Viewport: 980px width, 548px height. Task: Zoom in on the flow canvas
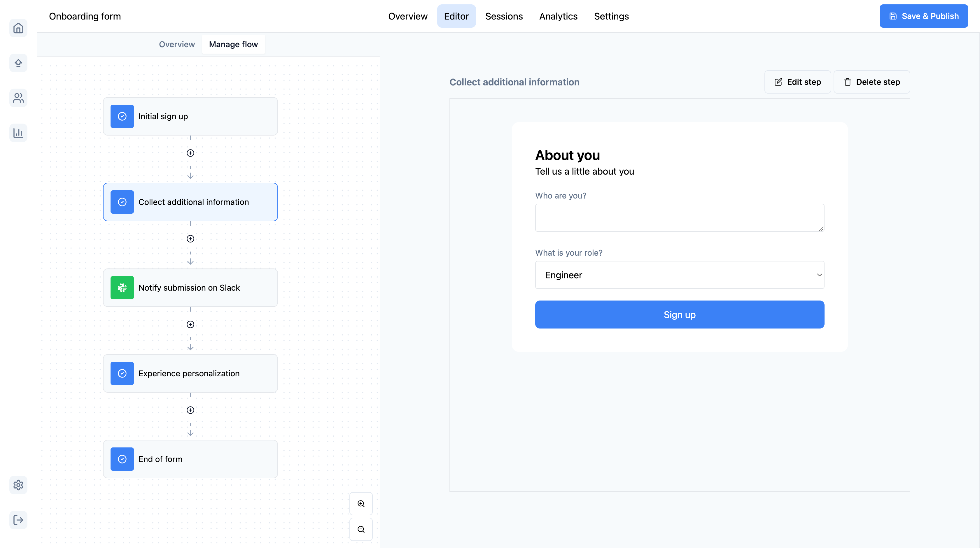click(361, 503)
